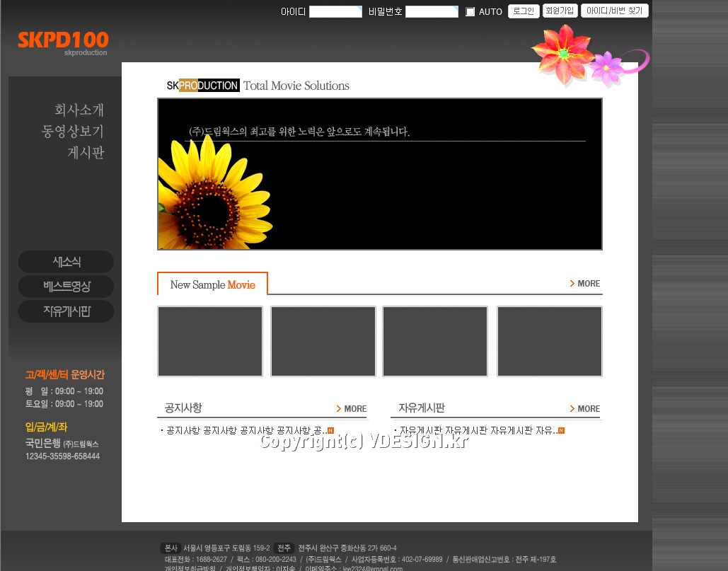Click the 아이디/비번 찾기 button
Image resolution: width=728 pixels, height=571 pixels.
[614, 11]
